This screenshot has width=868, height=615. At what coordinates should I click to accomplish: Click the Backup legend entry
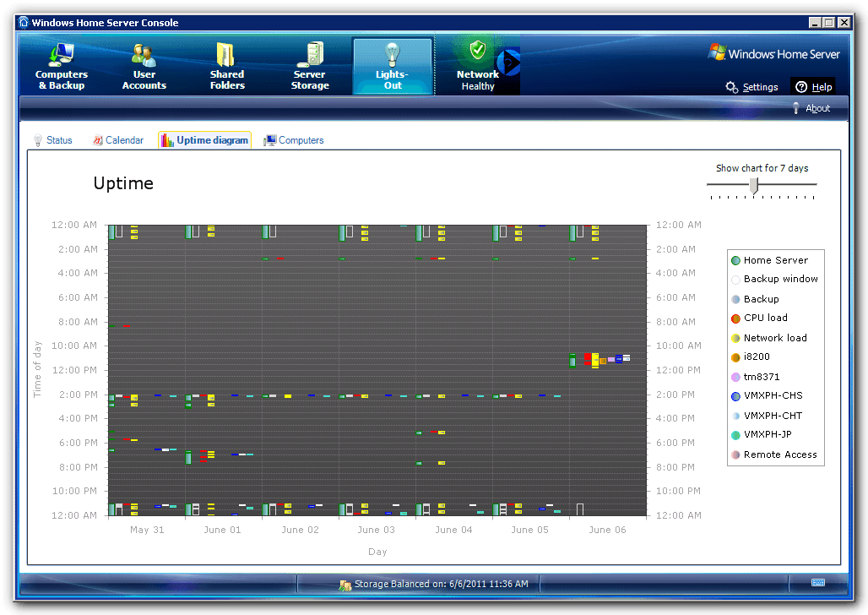pyautogui.click(x=756, y=299)
